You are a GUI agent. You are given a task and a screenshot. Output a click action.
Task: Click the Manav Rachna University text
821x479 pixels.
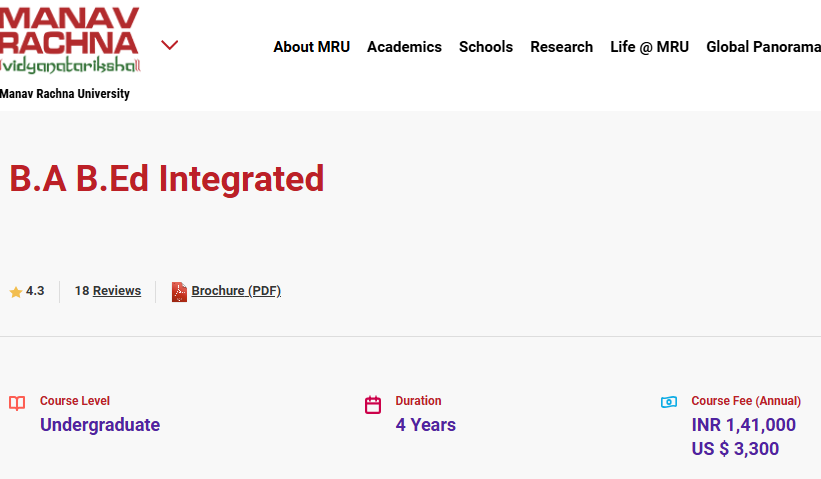pos(65,94)
